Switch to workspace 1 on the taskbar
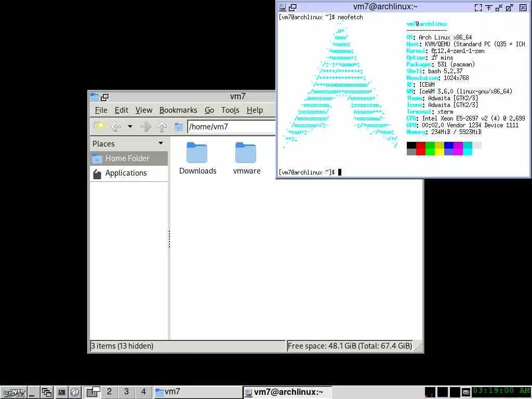The image size is (532, 399). [92, 392]
